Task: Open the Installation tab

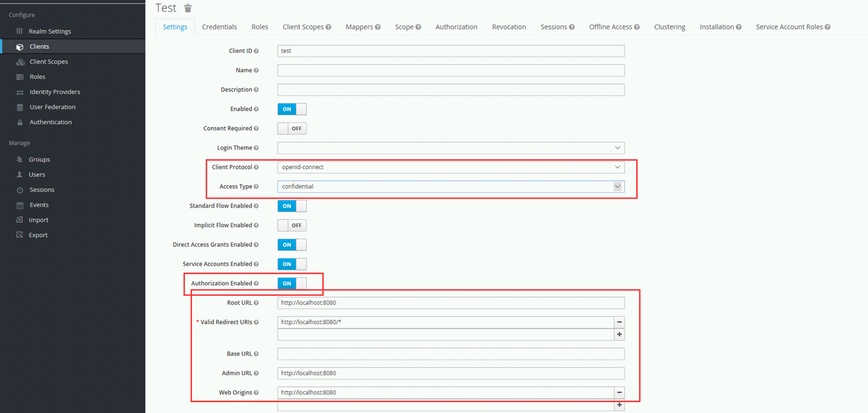Action: point(720,27)
